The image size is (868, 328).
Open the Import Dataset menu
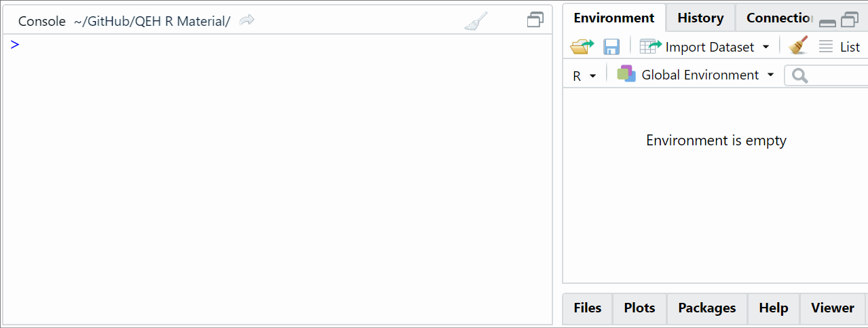(x=705, y=47)
